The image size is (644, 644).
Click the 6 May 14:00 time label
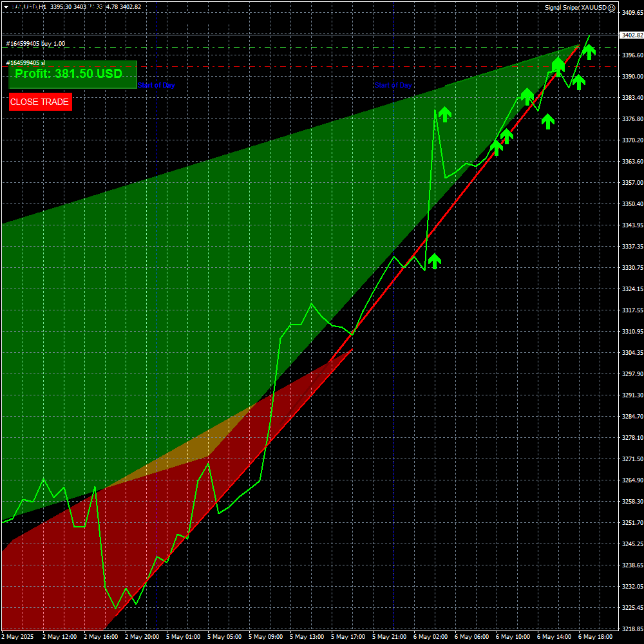pyautogui.click(x=554, y=637)
